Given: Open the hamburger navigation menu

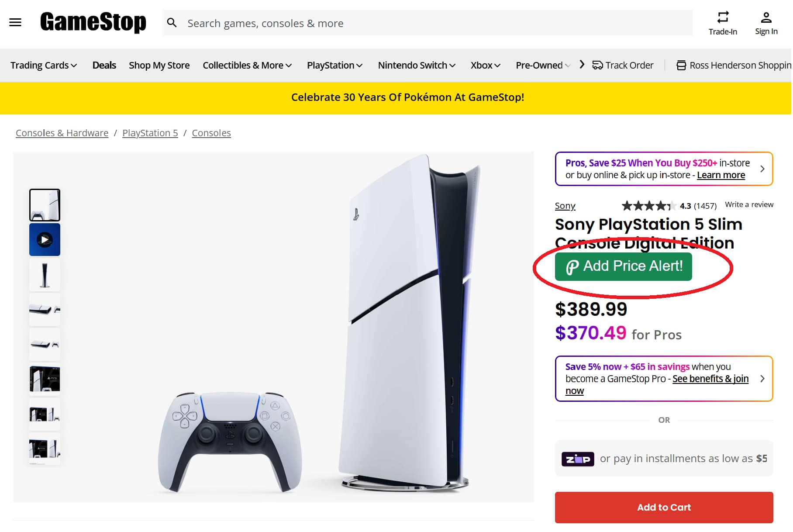Looking at the screenshot, I should click(15, 22).
